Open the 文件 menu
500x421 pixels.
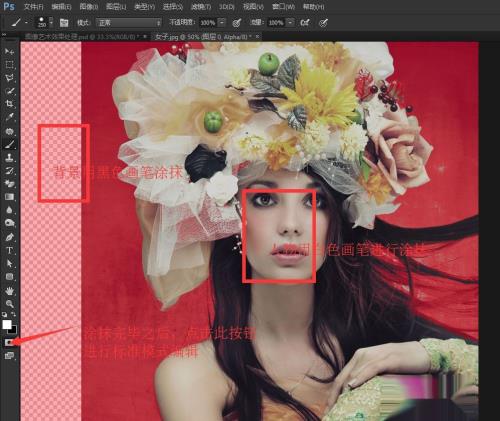pyautogui.click(x=34, y=7)
